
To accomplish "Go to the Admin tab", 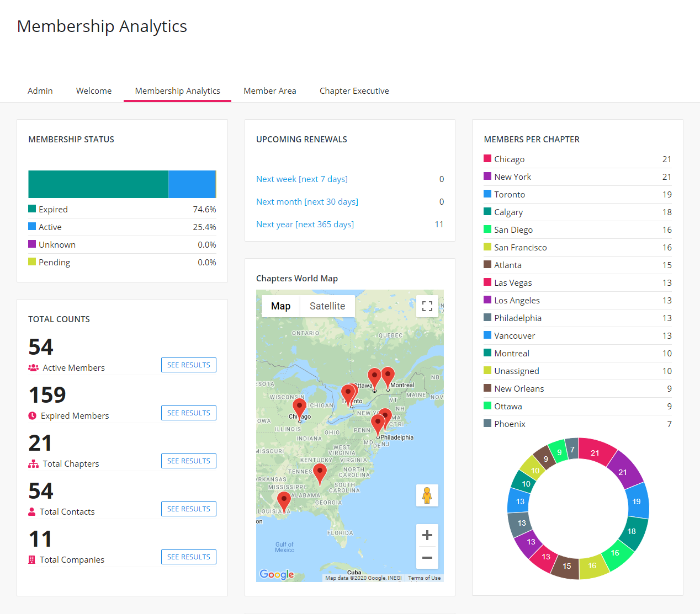I will click(40, 91).
